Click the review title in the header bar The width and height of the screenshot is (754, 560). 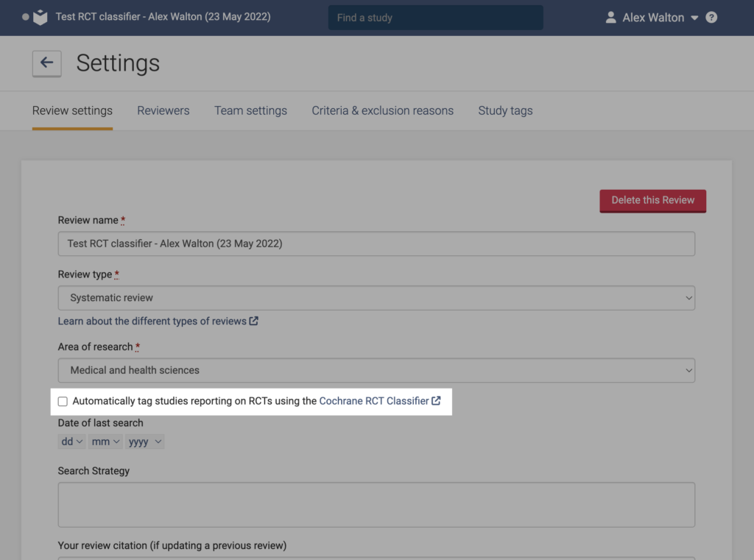[163, 17]
